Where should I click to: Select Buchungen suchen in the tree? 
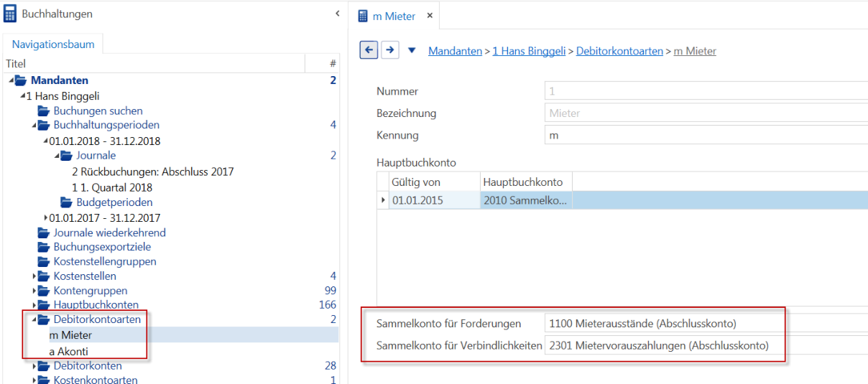click(x=98, y=111)
